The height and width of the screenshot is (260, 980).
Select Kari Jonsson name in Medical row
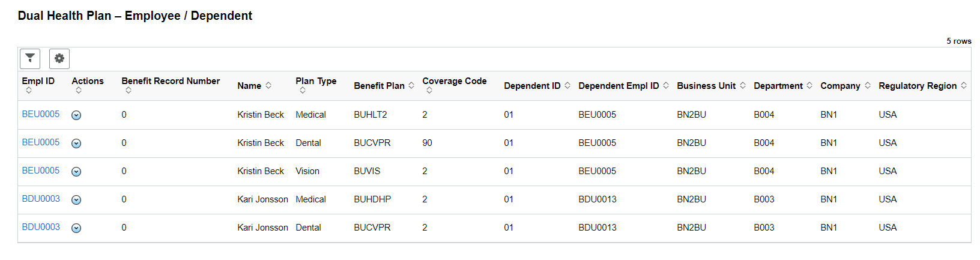point(262,199)
